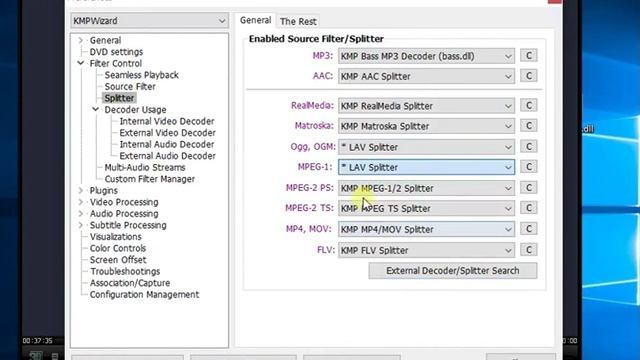Click the Subtitle Processing label
This screenshot has height=360, width=640.
[128, 225]
